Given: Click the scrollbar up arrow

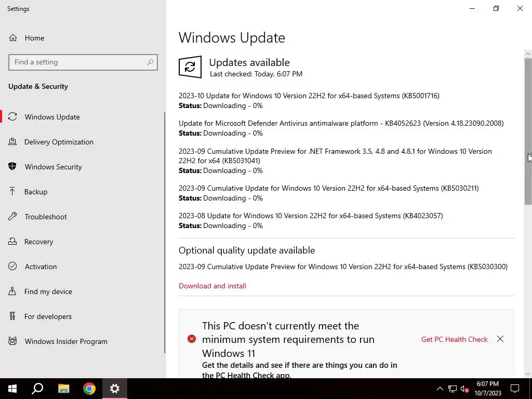Looking at the screenshot, I should (528, 54).
